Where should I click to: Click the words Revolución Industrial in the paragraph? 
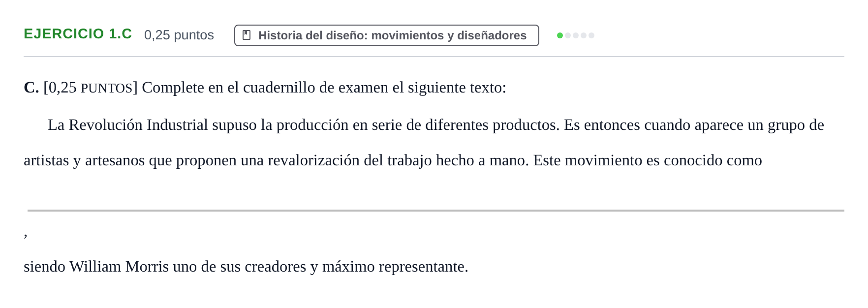pos(138,125)
